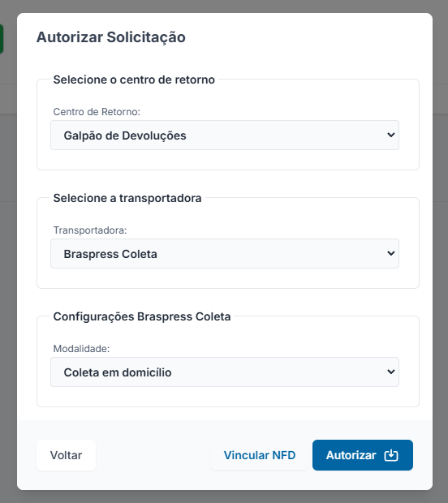Go back with the Voltar button
Screen dimensions: 448x503
click(66, 455)
